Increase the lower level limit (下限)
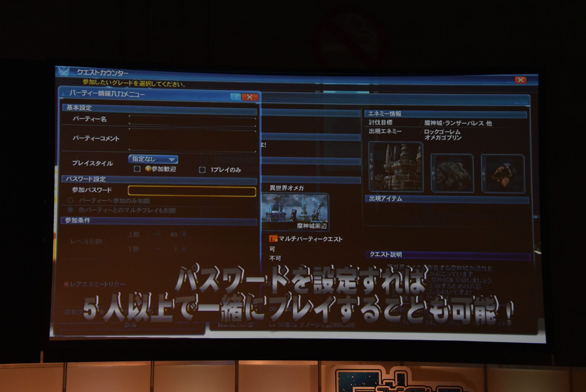 point(184,249)
